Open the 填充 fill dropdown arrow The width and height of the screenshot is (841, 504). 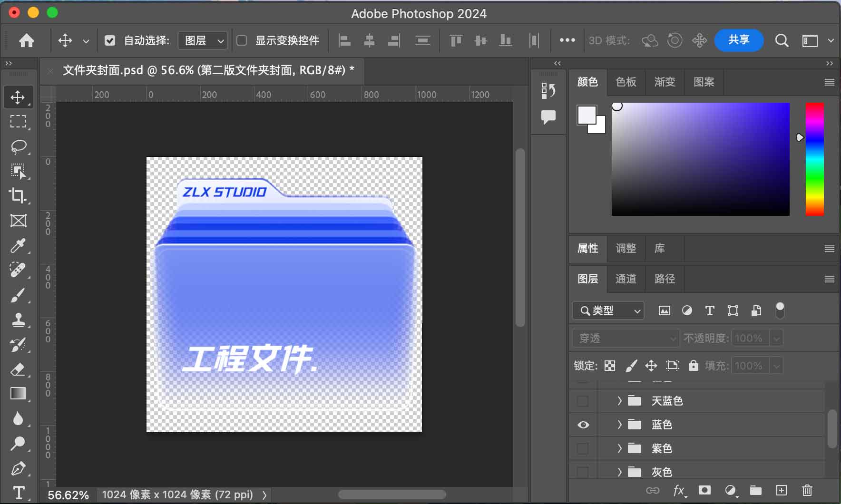coord(777,366)
